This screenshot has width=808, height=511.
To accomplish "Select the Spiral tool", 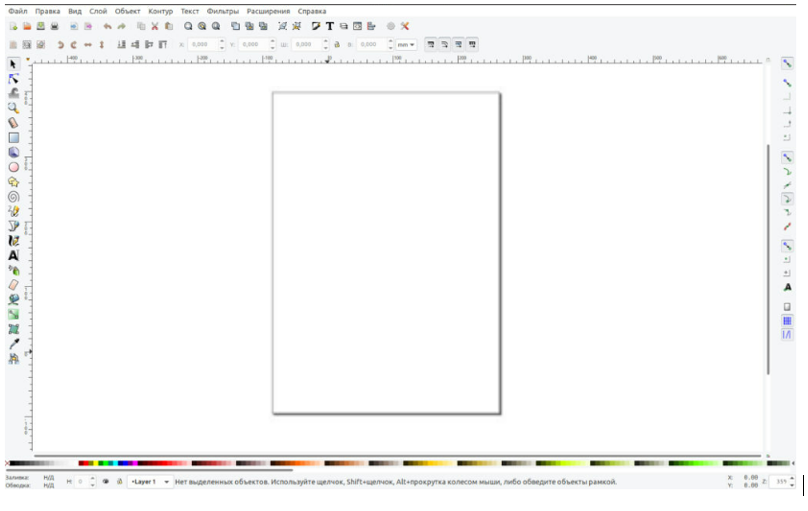I will [13, 197].
